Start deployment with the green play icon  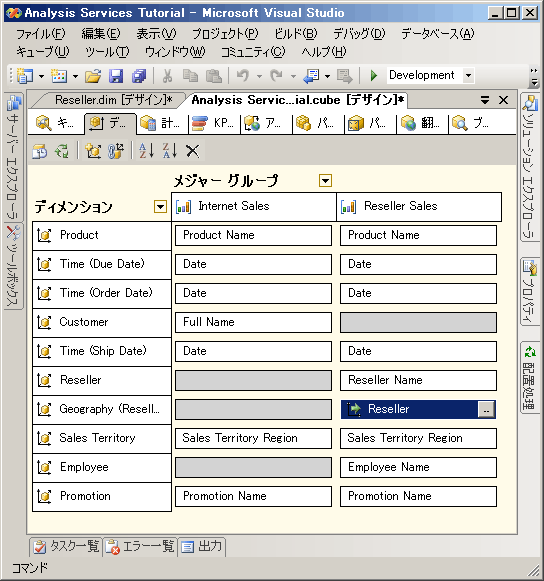tap(374, 76)
